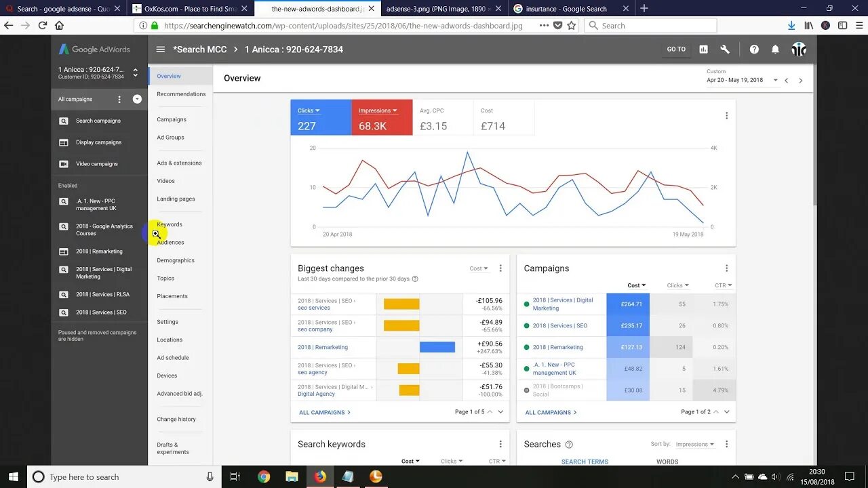Click the help icon beside Searches
Screen dimensions: 868x488
(x=569, y=445)
